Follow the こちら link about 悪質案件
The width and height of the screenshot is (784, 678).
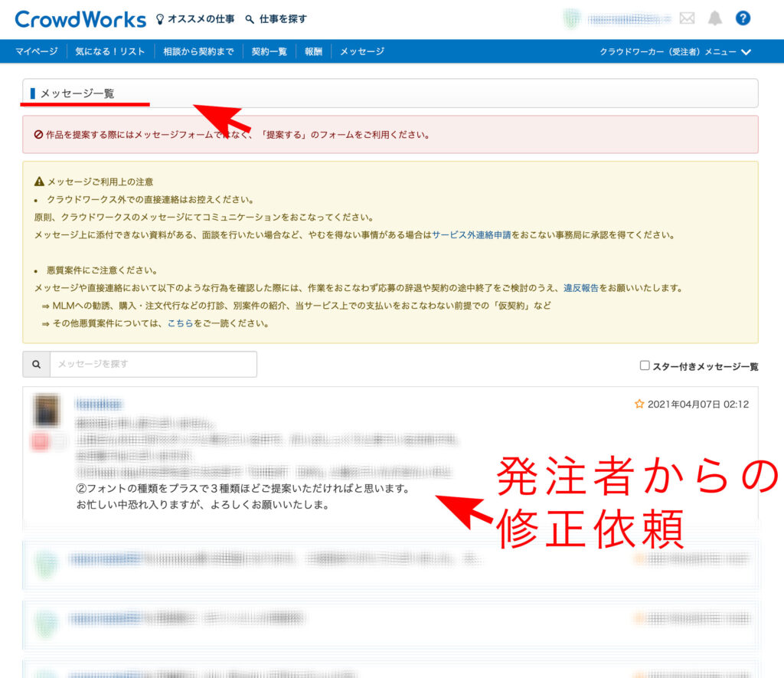coord(180,323)
